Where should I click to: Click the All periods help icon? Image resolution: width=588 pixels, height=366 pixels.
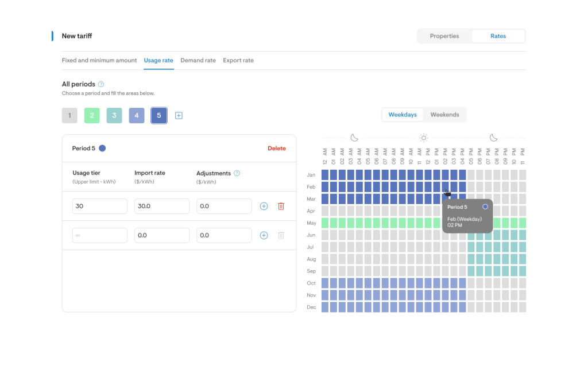point(101,84)
